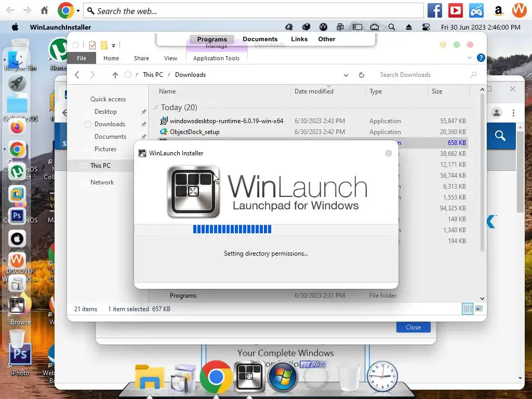Expand the ribbon with the chevron
This screenshot has height=399, width=532.
(x=470, y=58)
